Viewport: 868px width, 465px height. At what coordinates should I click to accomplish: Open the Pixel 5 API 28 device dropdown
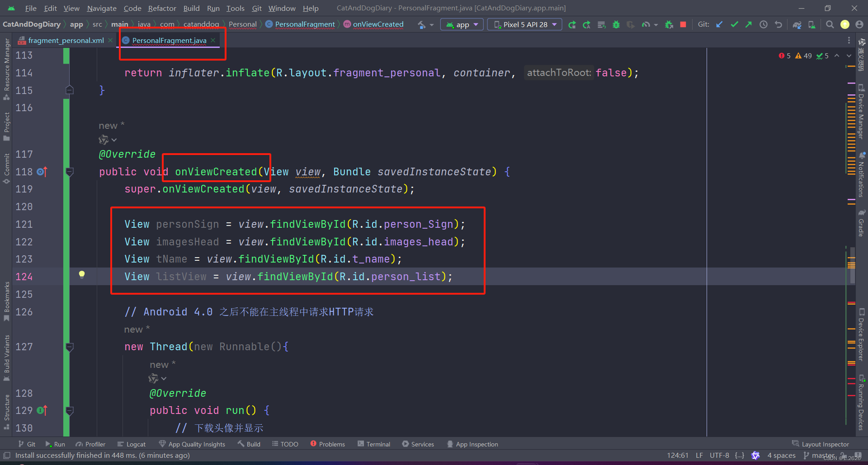tap(524, 24)
